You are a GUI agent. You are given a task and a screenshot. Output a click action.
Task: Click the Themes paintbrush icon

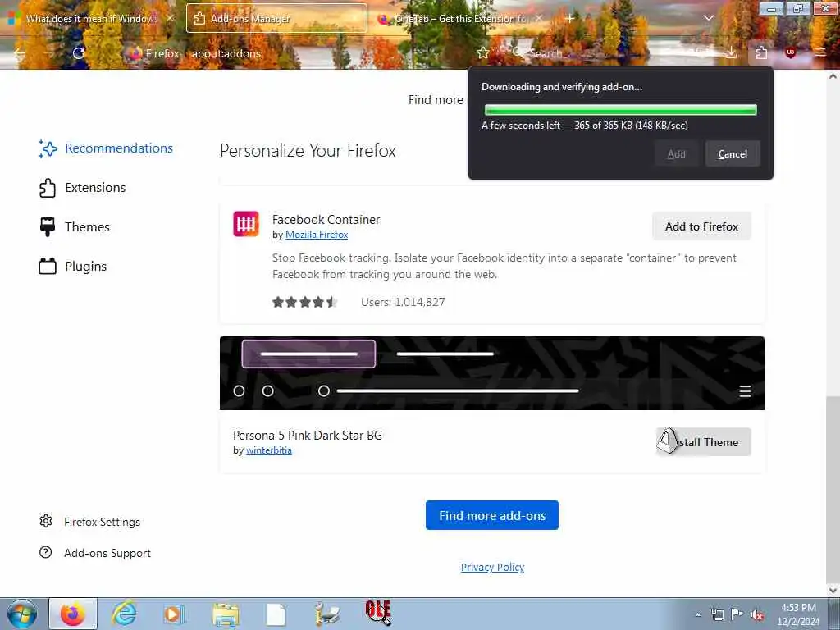pyautogui.click(x=48, y=227)
